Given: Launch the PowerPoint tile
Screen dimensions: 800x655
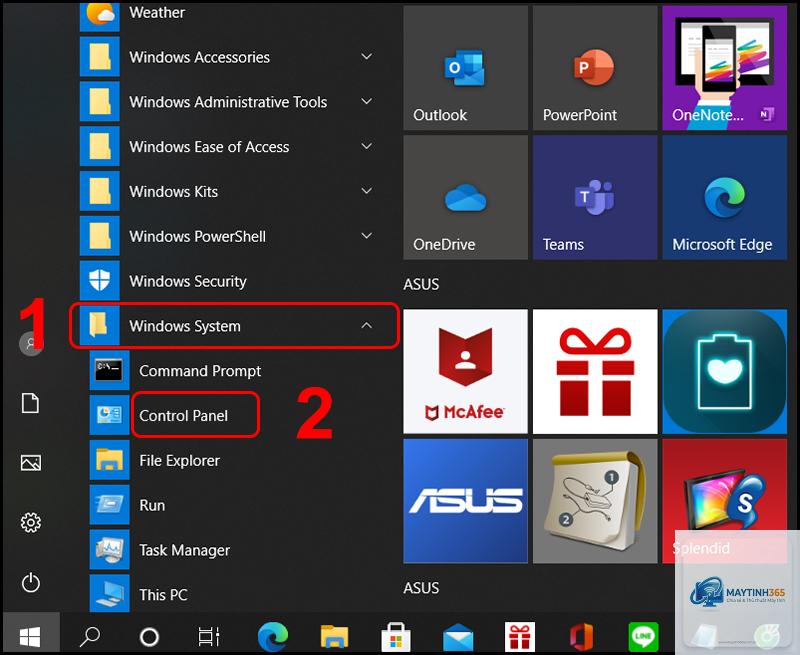Looking at the screenshot, I should (x=595, y=68).
